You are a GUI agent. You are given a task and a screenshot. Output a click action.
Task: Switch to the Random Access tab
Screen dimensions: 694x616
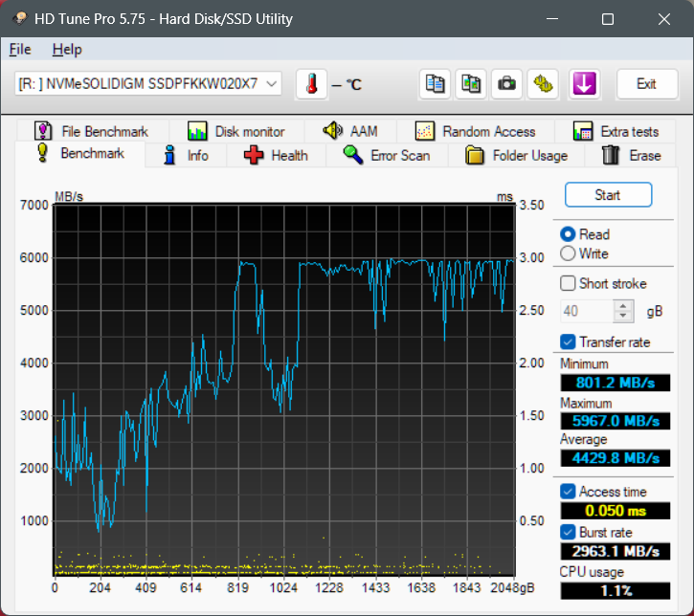click(x=476, y=131)
